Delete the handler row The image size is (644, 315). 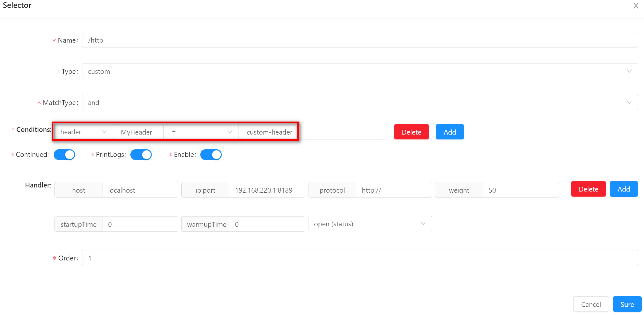tap(588, 189)
